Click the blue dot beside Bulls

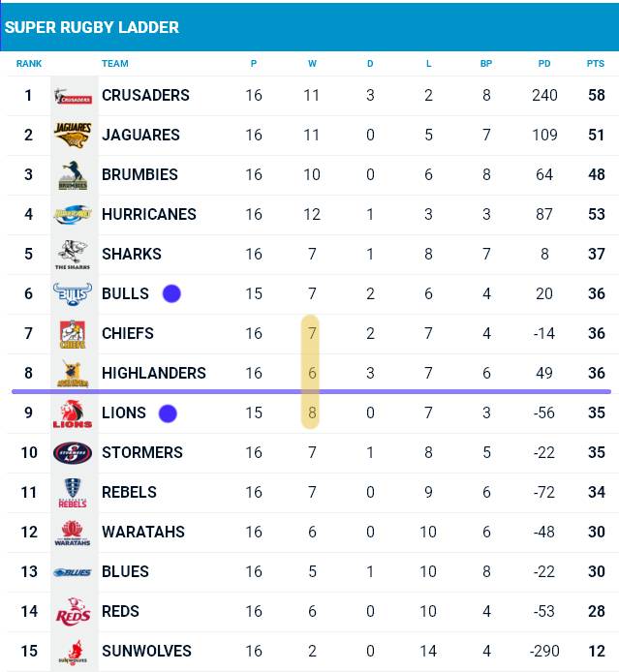coord(171,293)
